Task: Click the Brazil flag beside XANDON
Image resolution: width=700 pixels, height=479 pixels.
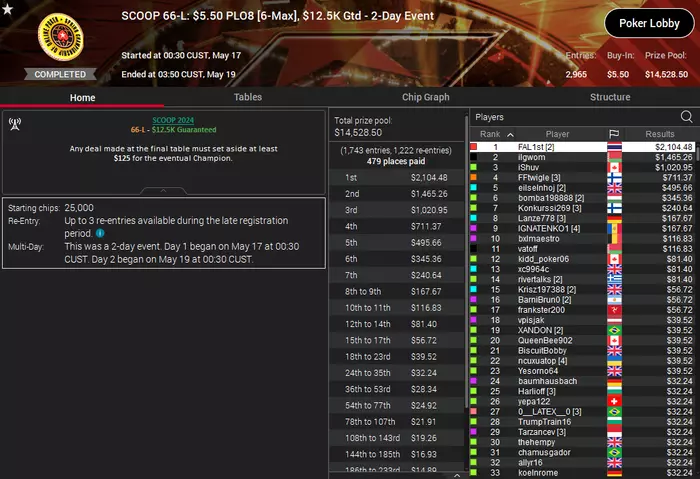Action: pos(614,330)
